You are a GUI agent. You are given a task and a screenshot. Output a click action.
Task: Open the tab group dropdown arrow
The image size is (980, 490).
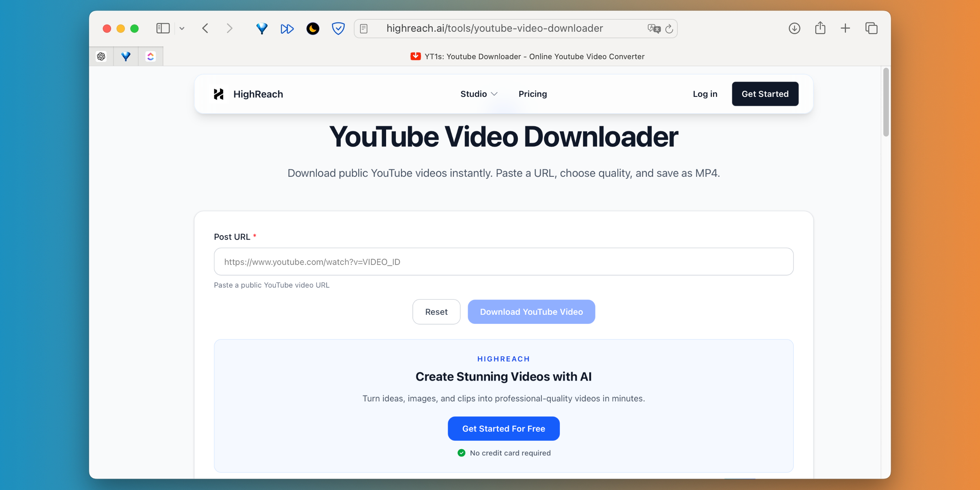pyautogui.click(x=182, y=28)
